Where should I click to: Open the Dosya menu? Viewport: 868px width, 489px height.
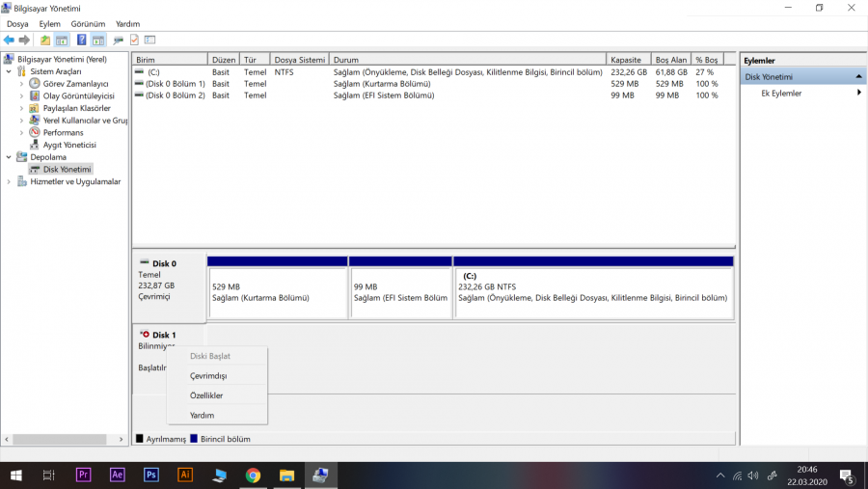coord(17,24)
